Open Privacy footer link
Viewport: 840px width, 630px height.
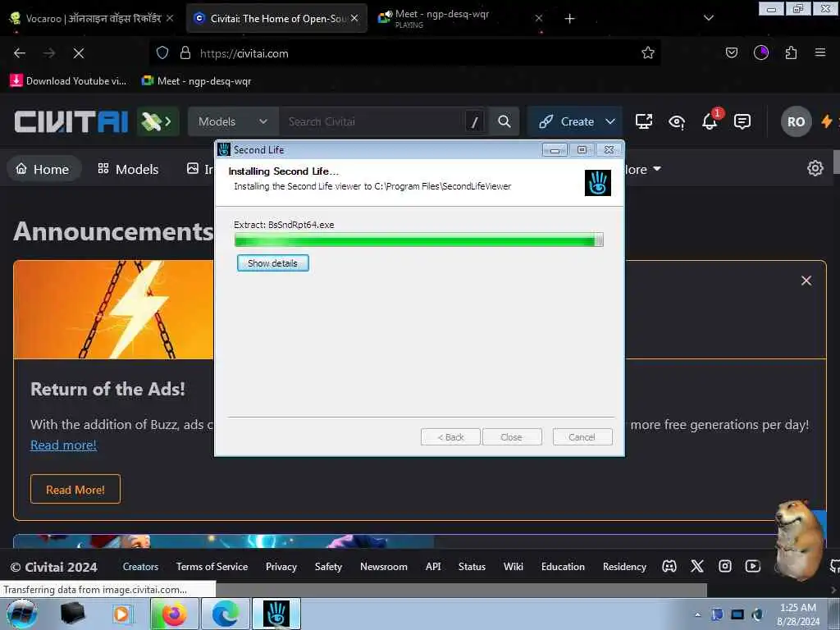coord(281,566)
